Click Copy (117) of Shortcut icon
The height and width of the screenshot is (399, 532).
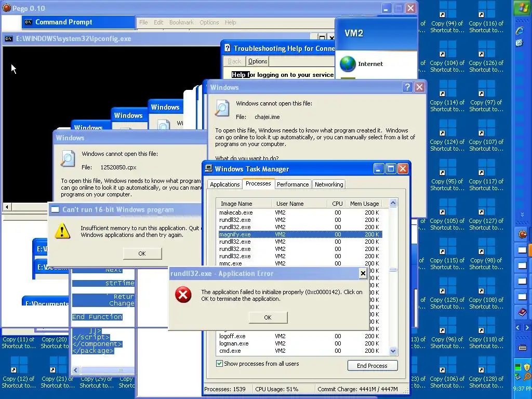pyautogui.click(x=486, y=176)
